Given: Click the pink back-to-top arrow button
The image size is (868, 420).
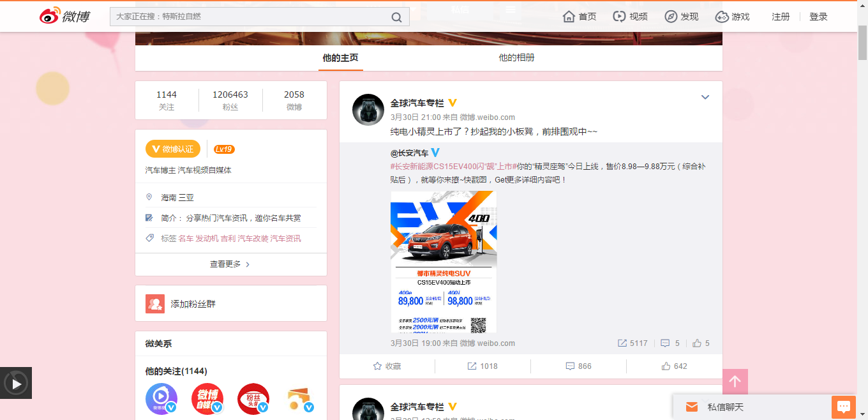Looking at the screenshot, I should click(735, 382).
